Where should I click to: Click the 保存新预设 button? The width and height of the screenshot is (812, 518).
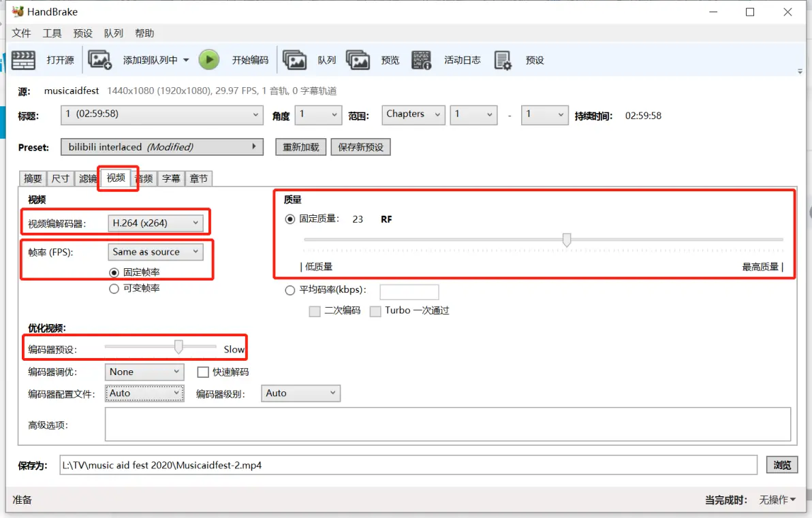click(360, 147)
